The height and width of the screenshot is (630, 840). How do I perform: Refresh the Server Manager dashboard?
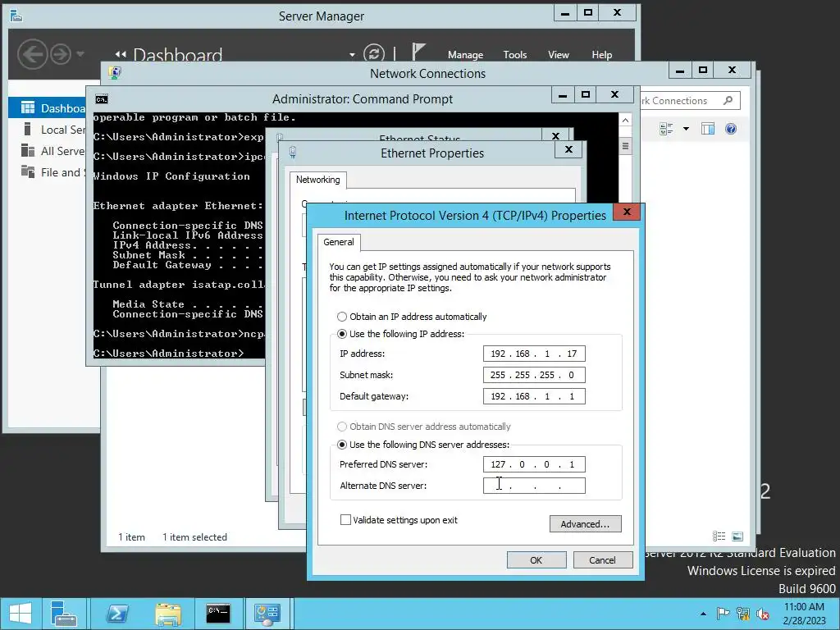click(374, 53)
